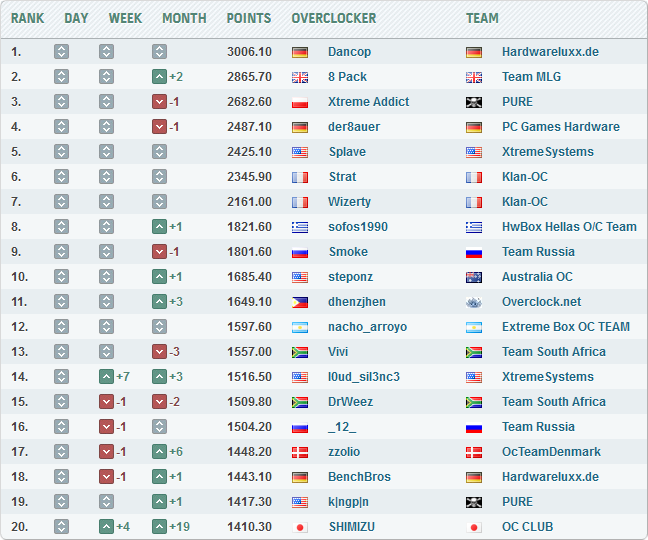648x540 pixels.
Task: Open PC Games Hardware team page
Action: (561, 127)
